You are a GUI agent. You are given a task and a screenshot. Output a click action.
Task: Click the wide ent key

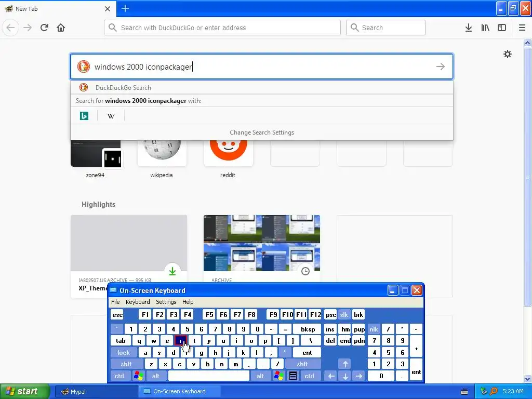[307, 353]
